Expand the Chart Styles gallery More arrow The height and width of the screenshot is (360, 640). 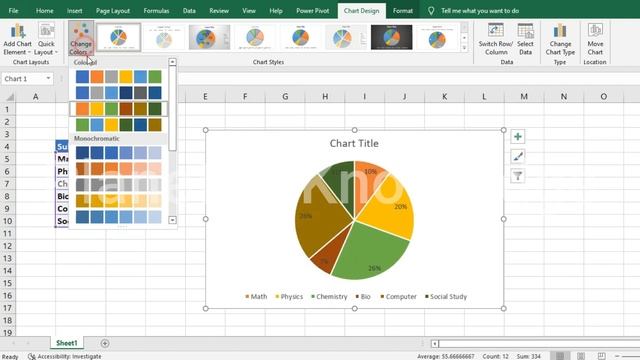pyautogui.click(x=464, y=48)
